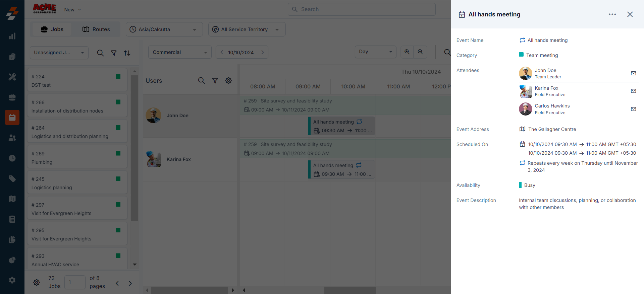Open New menu in top bar
Viewport: 644px width, 294px height.
[72, 10]
